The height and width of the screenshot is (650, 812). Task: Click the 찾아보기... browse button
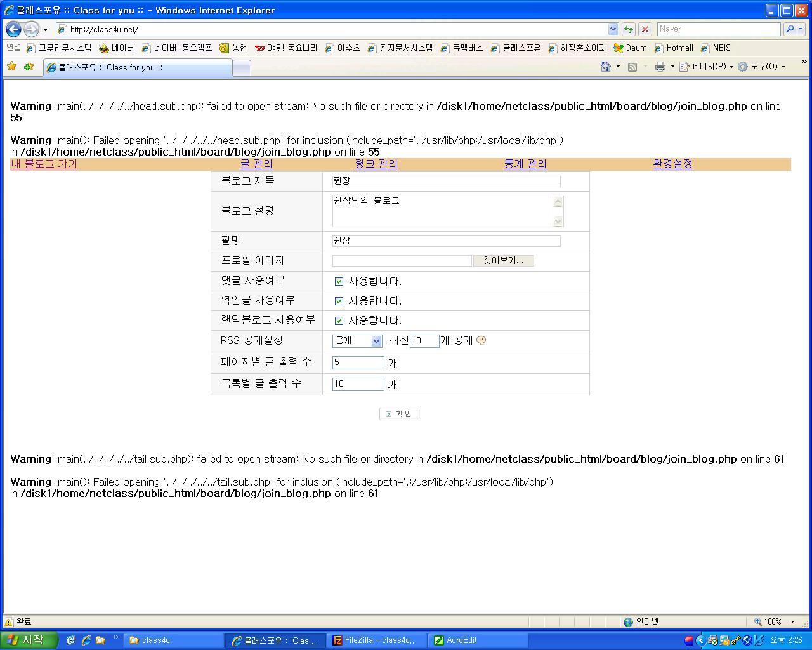[503, 261]
